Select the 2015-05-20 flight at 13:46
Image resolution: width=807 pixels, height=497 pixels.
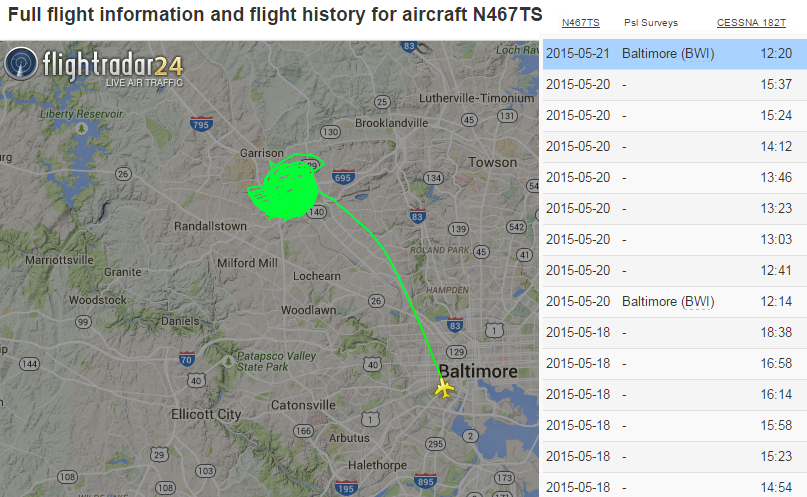tap(675, 178)
